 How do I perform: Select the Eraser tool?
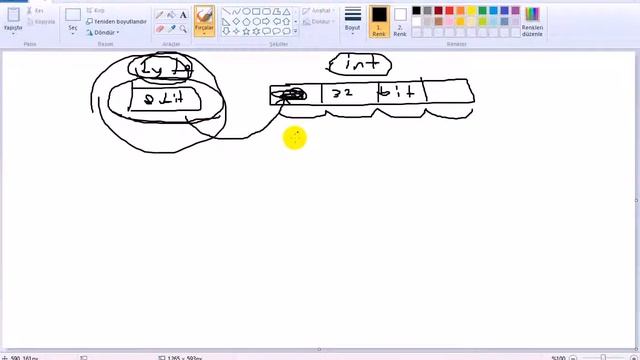pos(160,29)
